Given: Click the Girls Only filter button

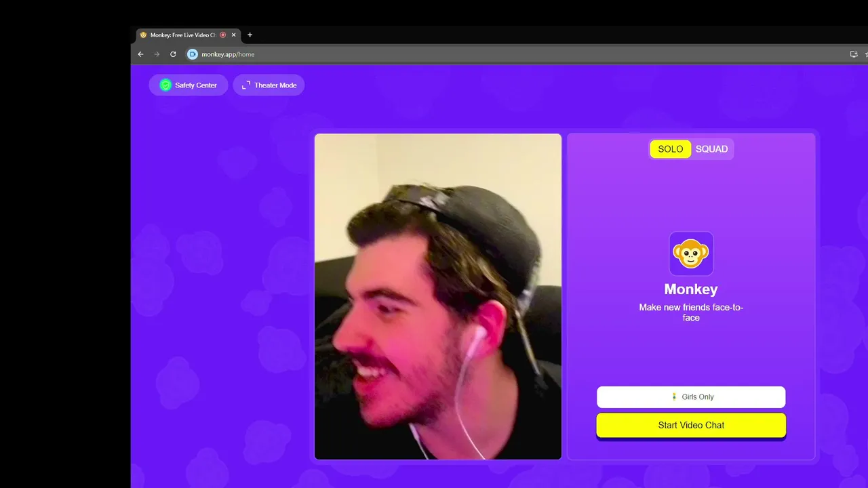Looking at the screenshot, I should coord(691,397).
